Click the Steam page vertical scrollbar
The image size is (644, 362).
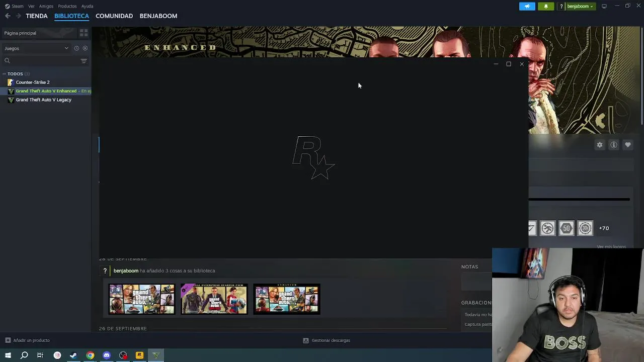(641, 75)
